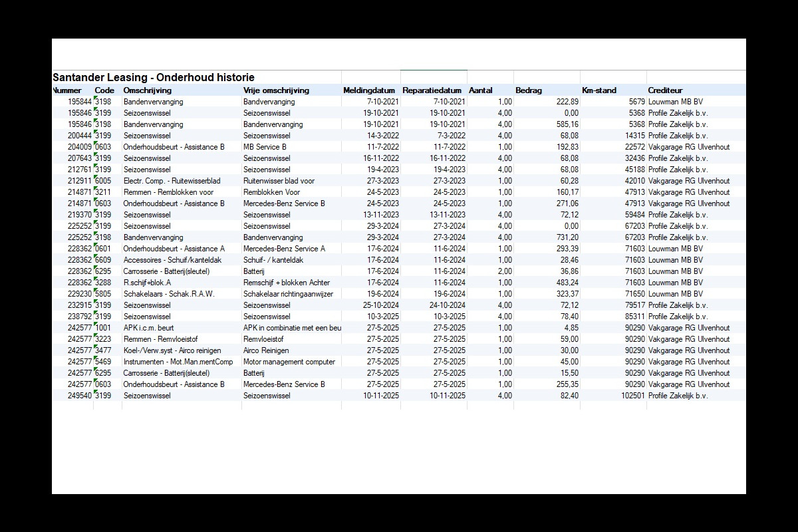Select 'Remmen - Remblokken voor' cell

tap(168, 192)
